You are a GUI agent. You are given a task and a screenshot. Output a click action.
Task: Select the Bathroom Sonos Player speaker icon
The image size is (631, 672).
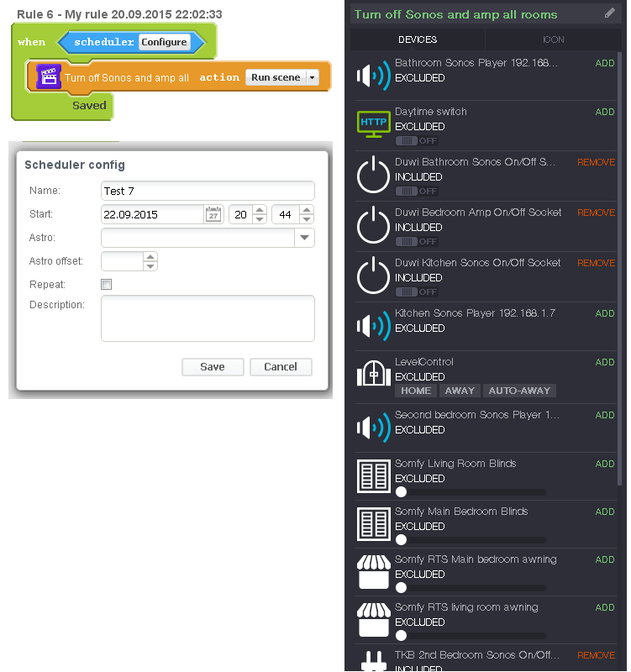(x=373, y=76)
